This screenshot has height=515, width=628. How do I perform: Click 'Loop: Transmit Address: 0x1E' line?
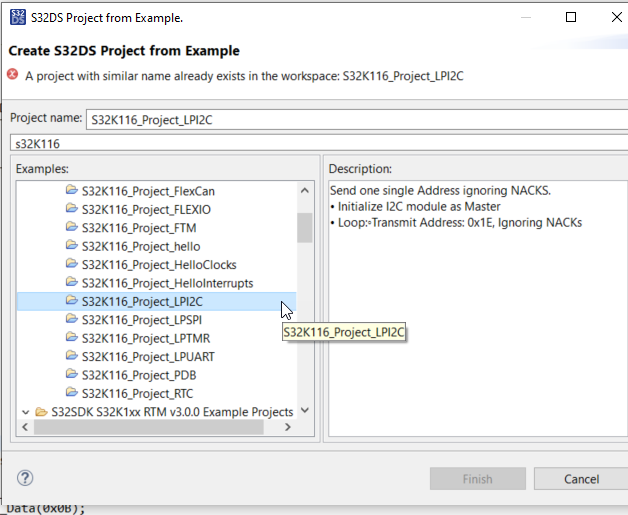(x=456, y=222)
